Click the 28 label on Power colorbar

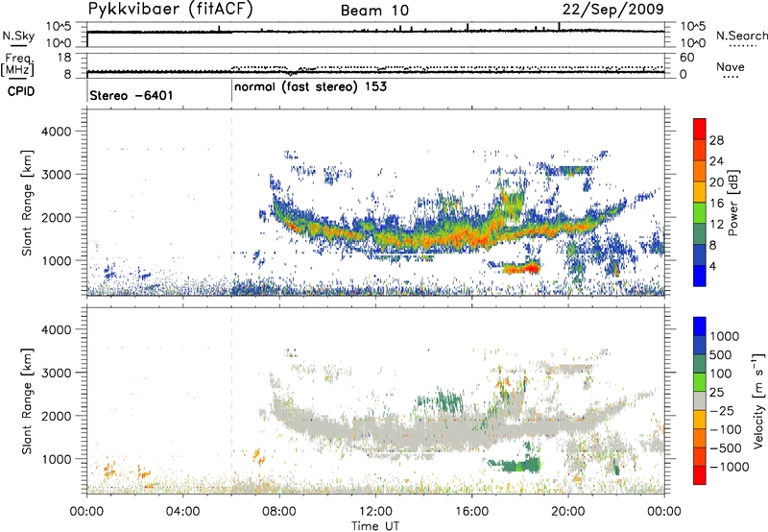point(716,140)
